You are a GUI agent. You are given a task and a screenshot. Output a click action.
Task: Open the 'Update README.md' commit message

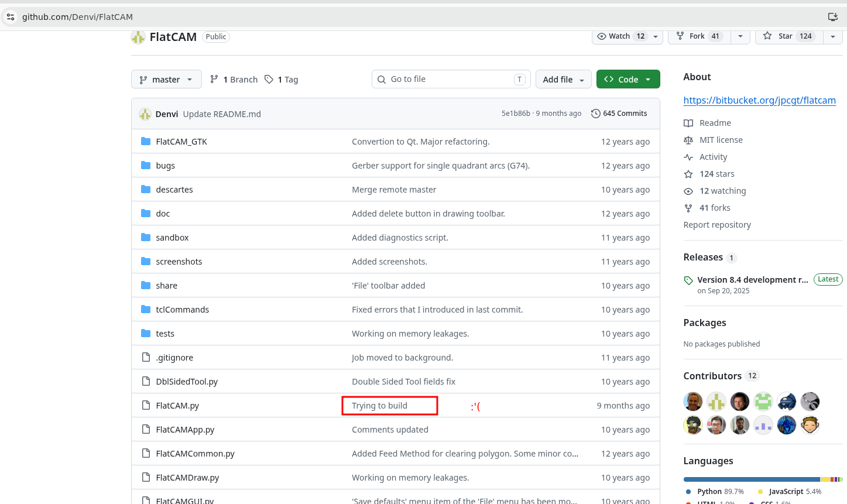[222, 114]
